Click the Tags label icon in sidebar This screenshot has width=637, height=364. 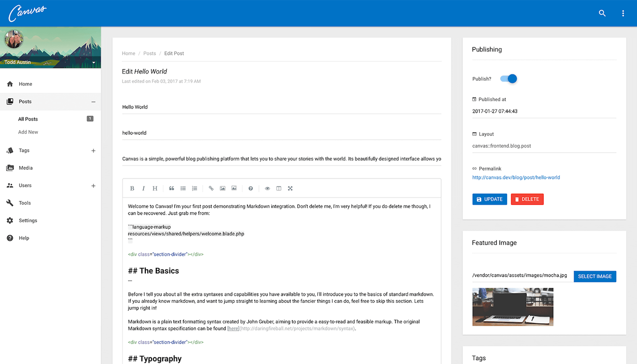[10, 150]
